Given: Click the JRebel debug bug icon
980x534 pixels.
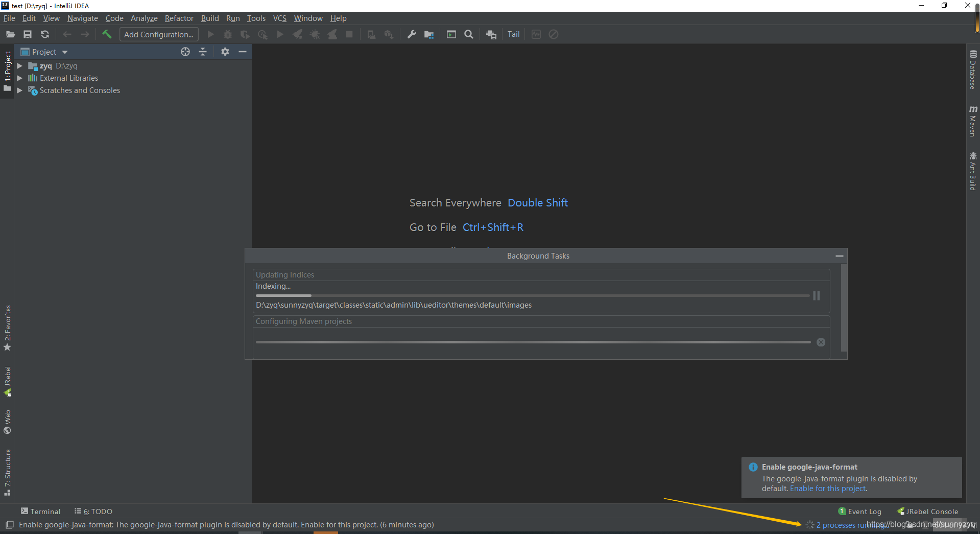Looking at the screenshot, I should pyautogui.click(x=315, y=34).
